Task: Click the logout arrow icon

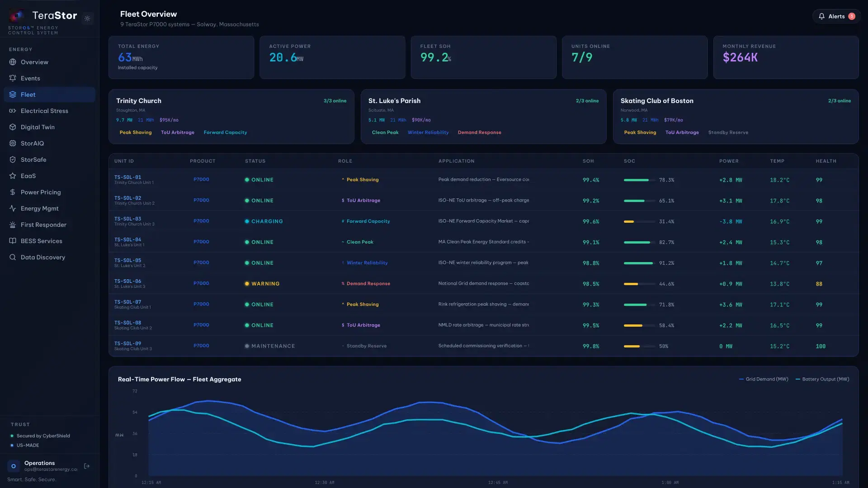Action: click(x=87, y=466)
